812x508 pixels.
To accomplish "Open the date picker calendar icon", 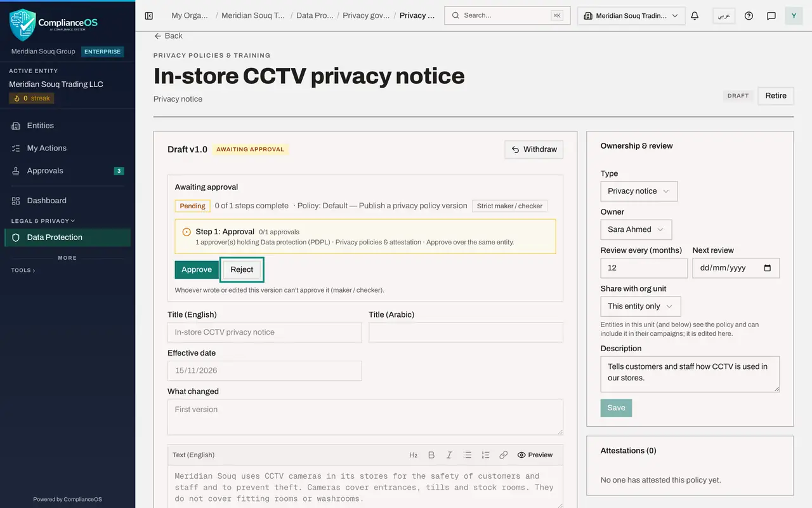I will (x=768, y=268).
